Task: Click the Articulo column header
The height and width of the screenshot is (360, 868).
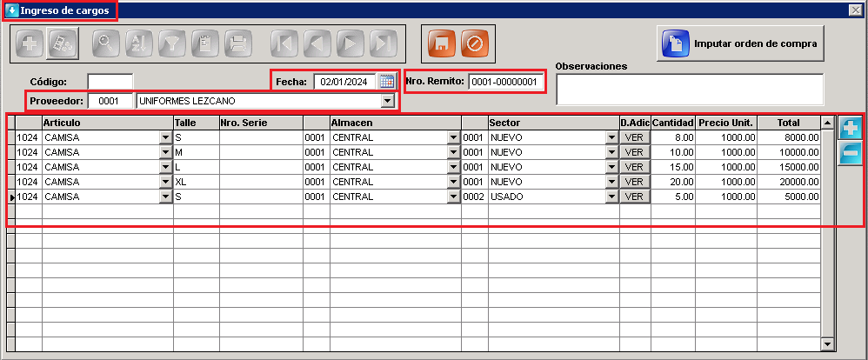Action: click(108, 123)
